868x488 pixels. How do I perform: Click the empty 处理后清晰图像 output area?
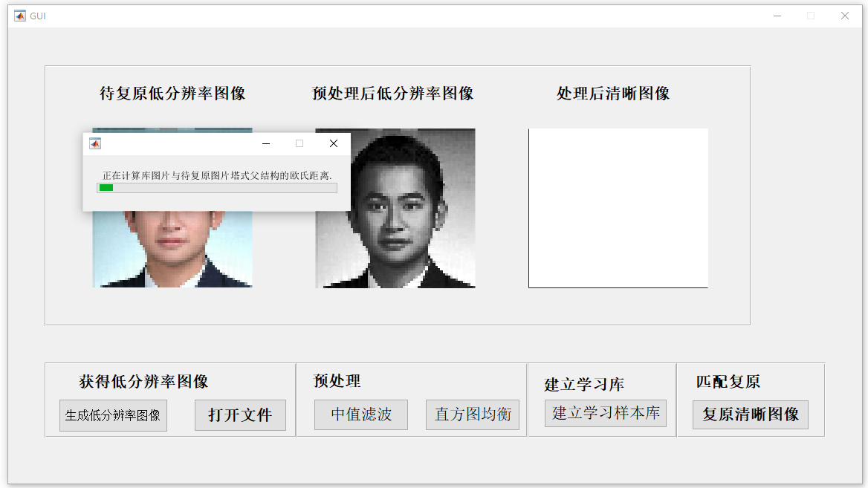[x=618, y=208]
